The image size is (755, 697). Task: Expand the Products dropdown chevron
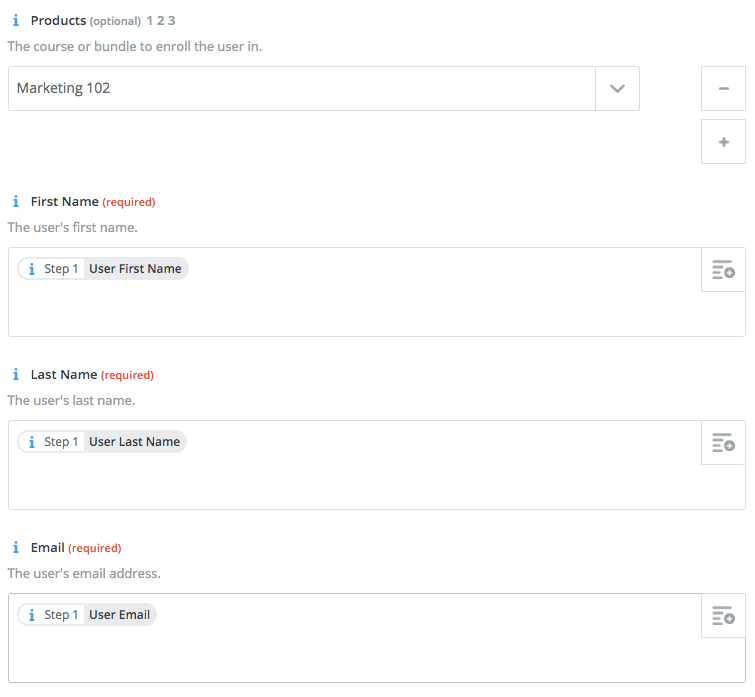617,89
